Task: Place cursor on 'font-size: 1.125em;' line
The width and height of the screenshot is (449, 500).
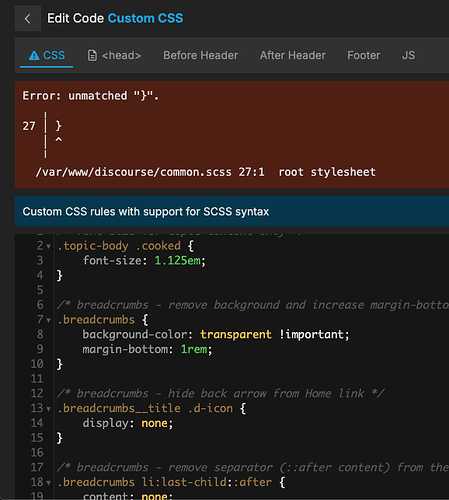Action: pyautogui.click(x=144, y=260)
